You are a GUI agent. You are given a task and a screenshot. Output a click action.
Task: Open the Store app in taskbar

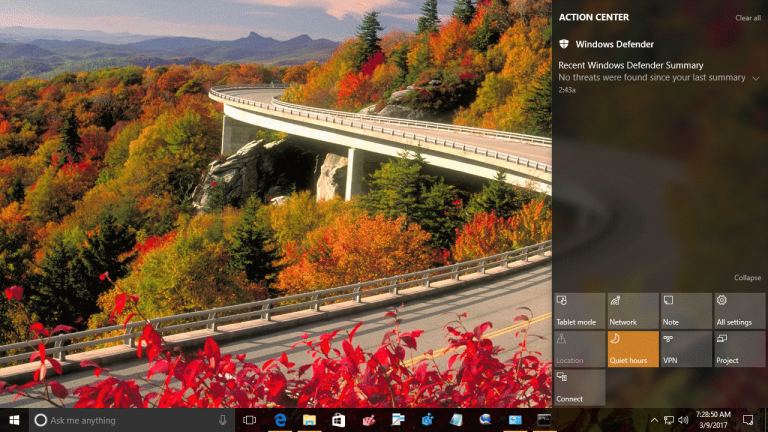click(339, 420)
